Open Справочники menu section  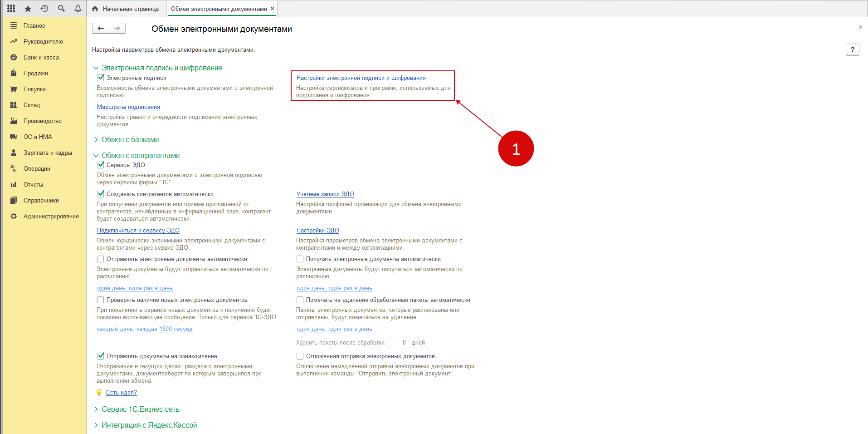pos(41,201)
